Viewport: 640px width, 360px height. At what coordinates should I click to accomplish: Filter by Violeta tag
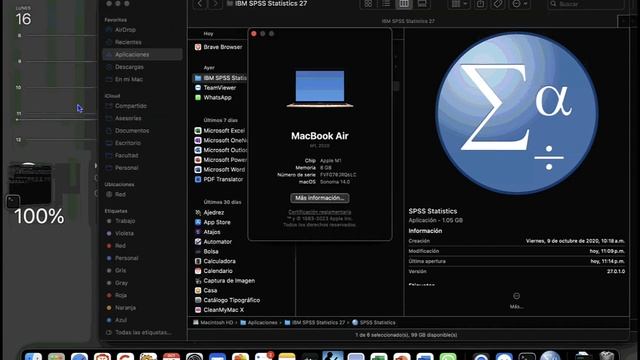pos(124,233)
